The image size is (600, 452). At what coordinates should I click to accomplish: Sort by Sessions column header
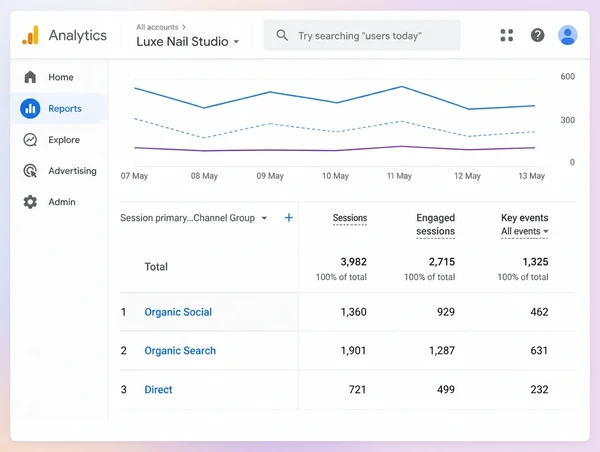pos(350,218)
